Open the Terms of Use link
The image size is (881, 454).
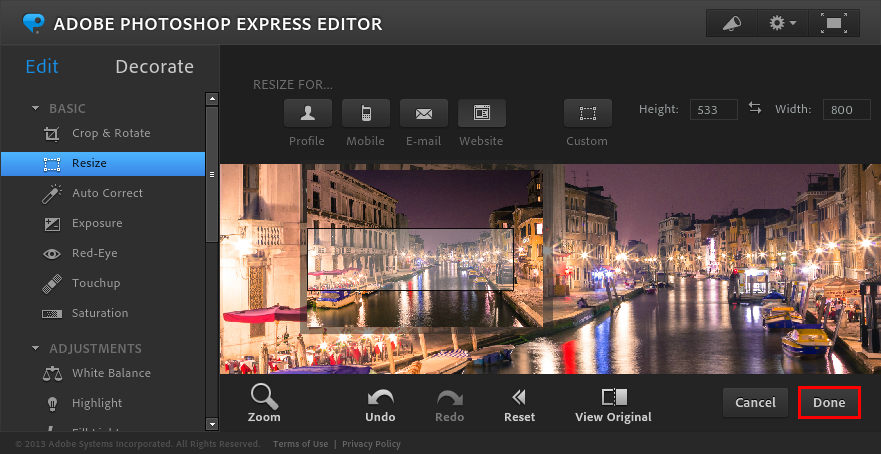301,444
